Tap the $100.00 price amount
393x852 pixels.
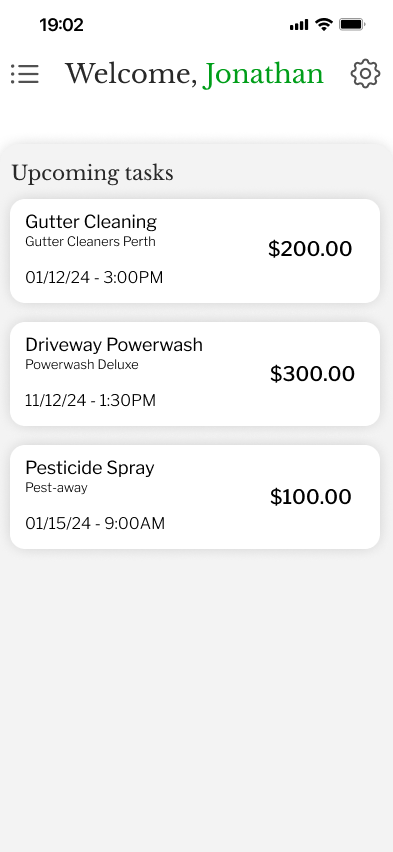311,497
